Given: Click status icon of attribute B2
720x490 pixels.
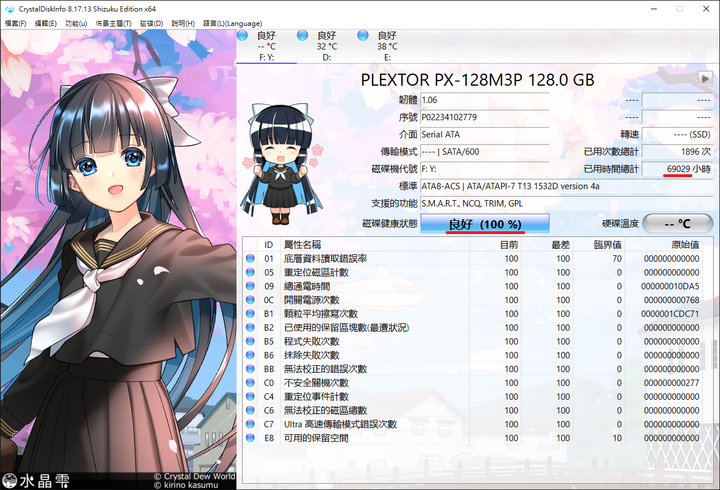Looking at the screenshot, I should pyautogui.click(x=250, y=327).
